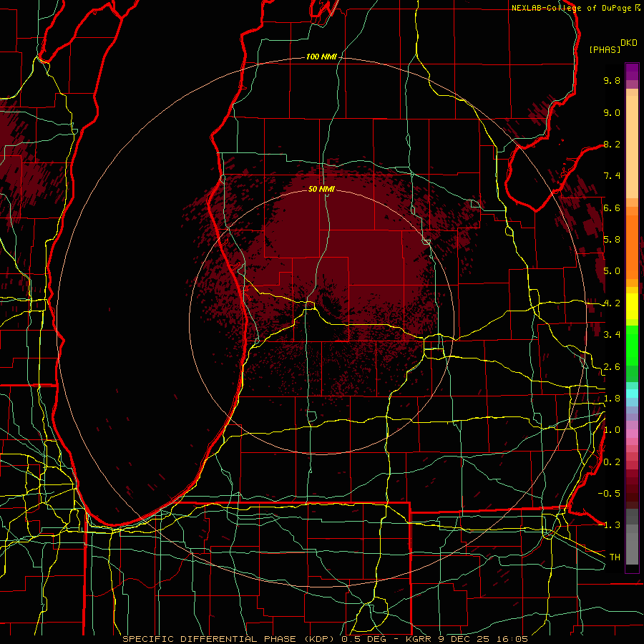Image resolution: width=644 pixels, height=644 pixels.
Task: Pick the cyan segment of the color bar
Action: click(x=632, y=394)
